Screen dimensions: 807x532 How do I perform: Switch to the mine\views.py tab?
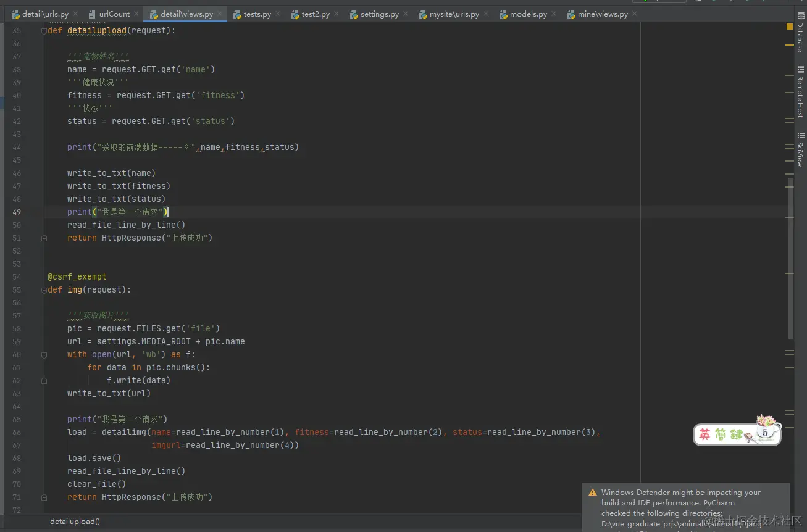click(x=603, y=14)
